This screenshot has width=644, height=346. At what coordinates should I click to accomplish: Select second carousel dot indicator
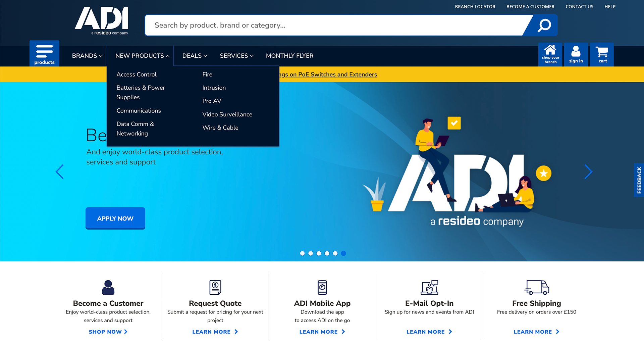[x=311, y=253]
